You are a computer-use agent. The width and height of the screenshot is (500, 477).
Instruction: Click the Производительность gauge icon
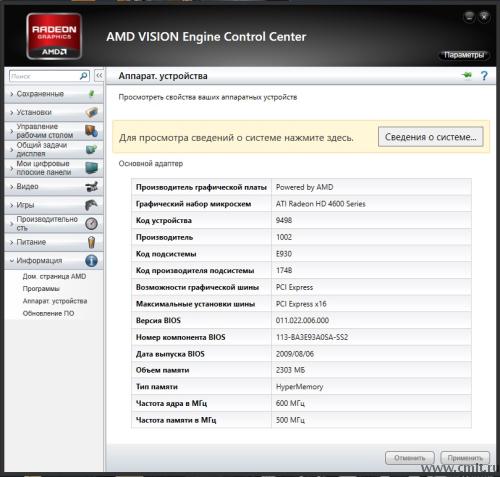tap(91, 223)
